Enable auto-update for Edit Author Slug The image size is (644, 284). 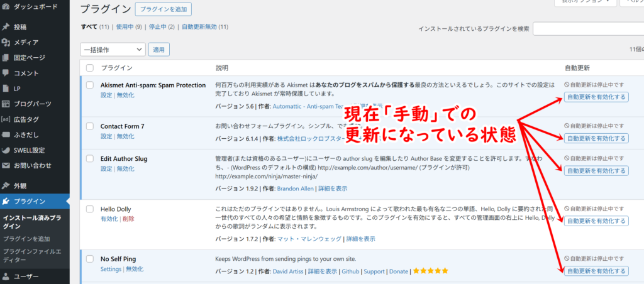[x=596, y=171]
